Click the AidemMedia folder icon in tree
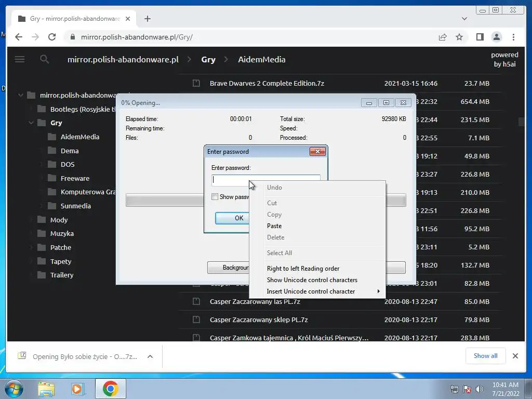This screenshot has width=532, height=399. point(52,137)
